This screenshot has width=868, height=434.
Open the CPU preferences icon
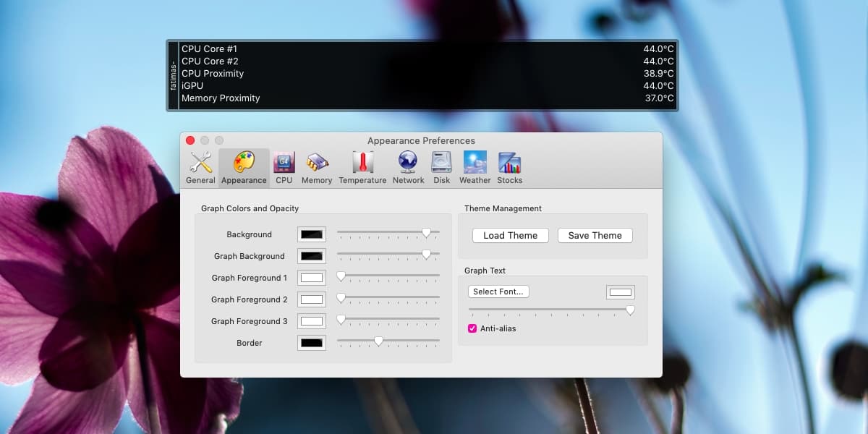click(284, 168)
